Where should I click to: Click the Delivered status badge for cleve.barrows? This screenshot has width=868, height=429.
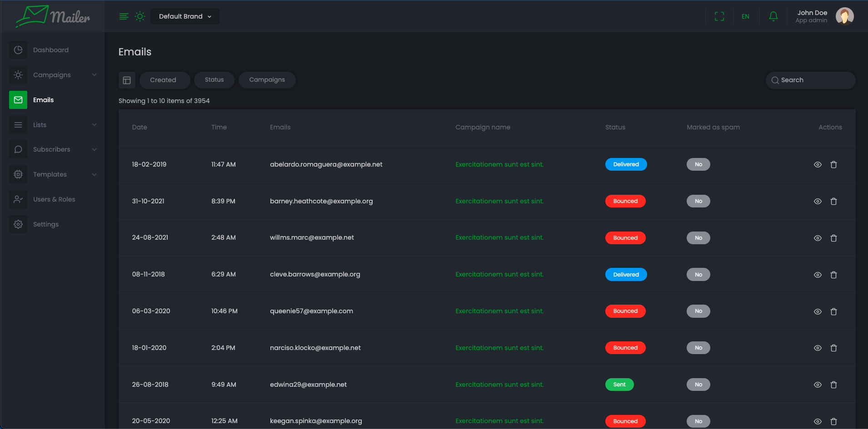point(625,275)
